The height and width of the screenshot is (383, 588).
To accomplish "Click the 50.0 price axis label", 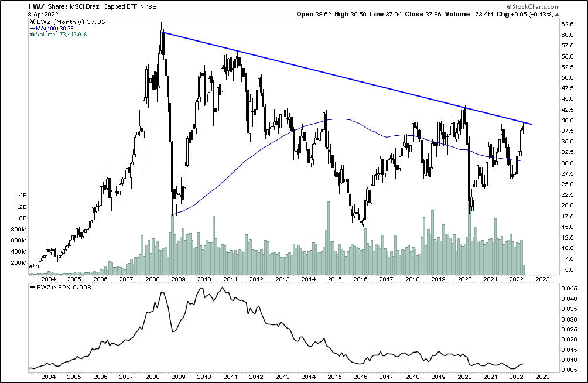I will click(x=567, y=78).
